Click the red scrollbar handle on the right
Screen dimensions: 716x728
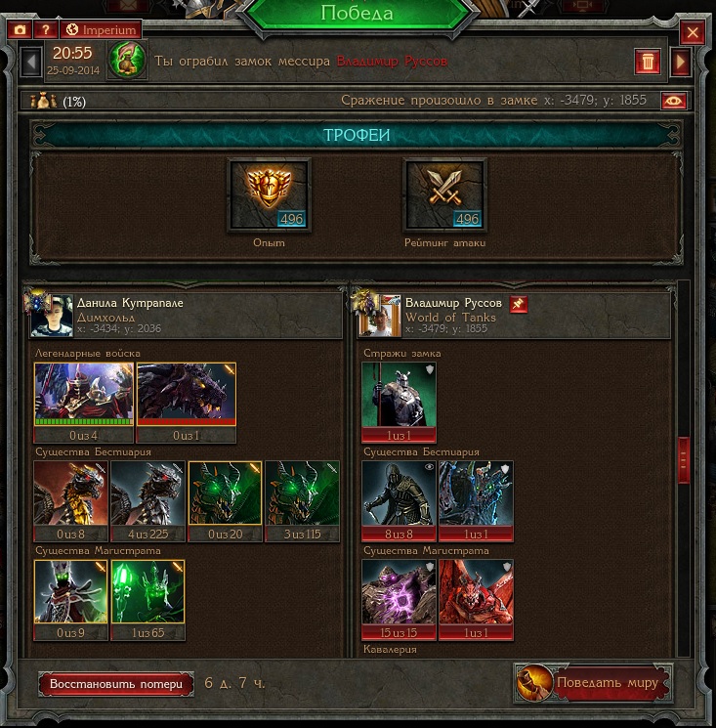point(684,460)
